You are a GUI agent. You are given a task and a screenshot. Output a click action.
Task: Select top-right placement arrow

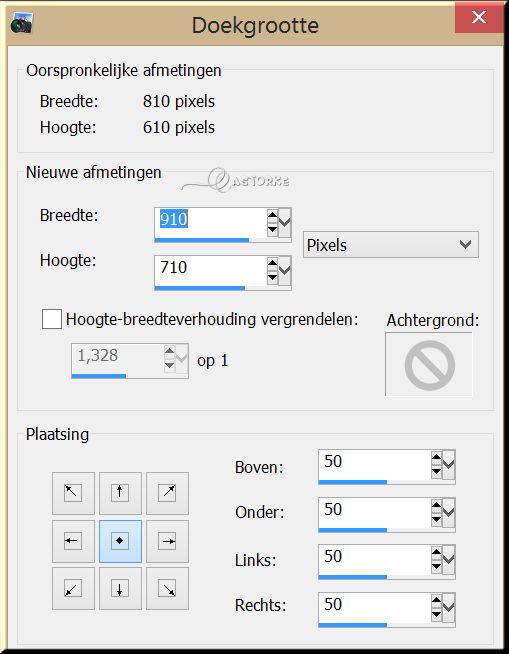(x=167, y=493)
